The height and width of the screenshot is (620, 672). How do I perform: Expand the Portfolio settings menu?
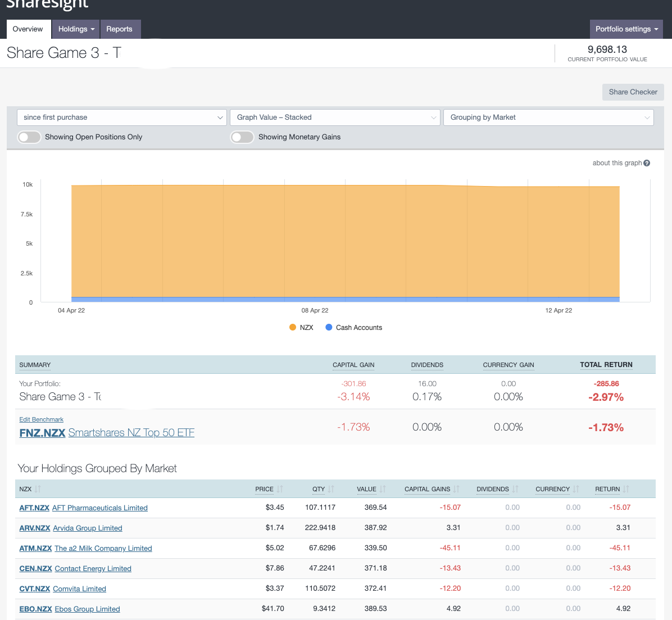(626, 29)
